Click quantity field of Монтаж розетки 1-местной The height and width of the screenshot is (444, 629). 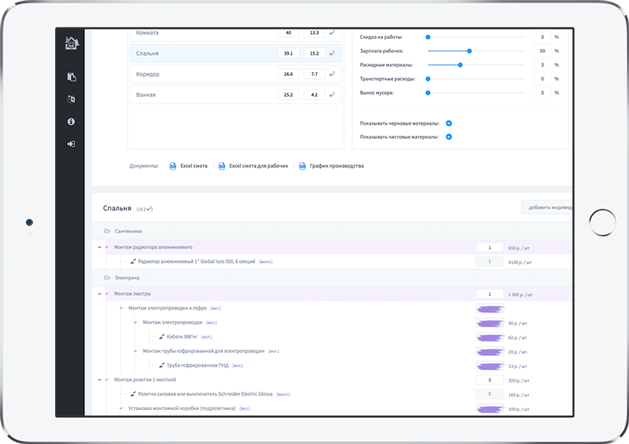point(489,380)
